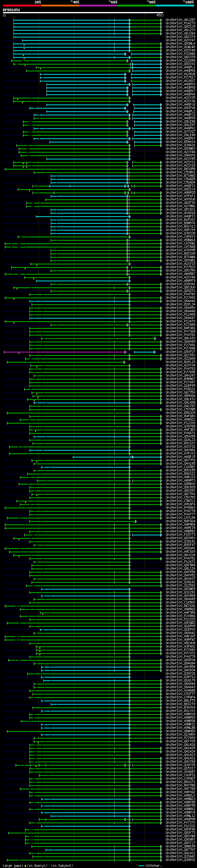
Task: Click the UniRef100_Q9LKH9 label
Action: (180, 403)
